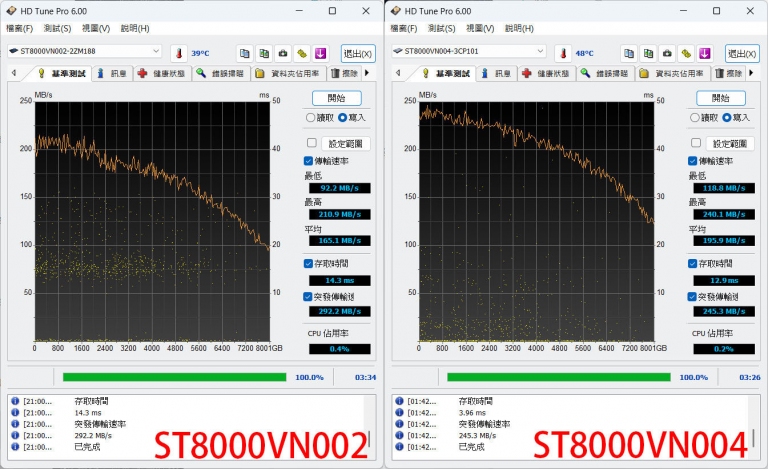Switch to 資料夾佔用率 tab in left window
Viewport: 768px width, 469px height.
pyautogui.click(x=288, y=73)
